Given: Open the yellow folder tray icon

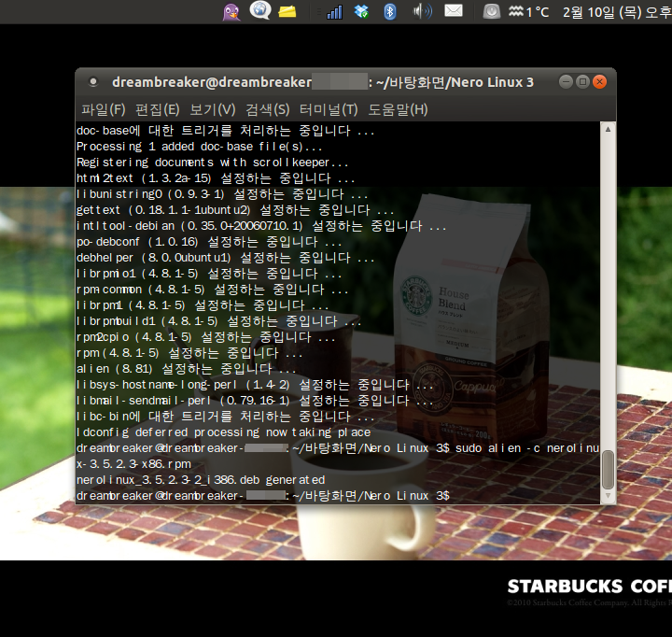Looking at the screenshot, I should (x=287, y=11).
